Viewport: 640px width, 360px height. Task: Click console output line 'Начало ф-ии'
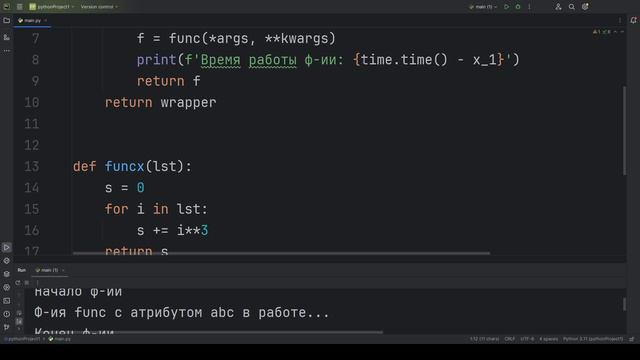point(78,291)
